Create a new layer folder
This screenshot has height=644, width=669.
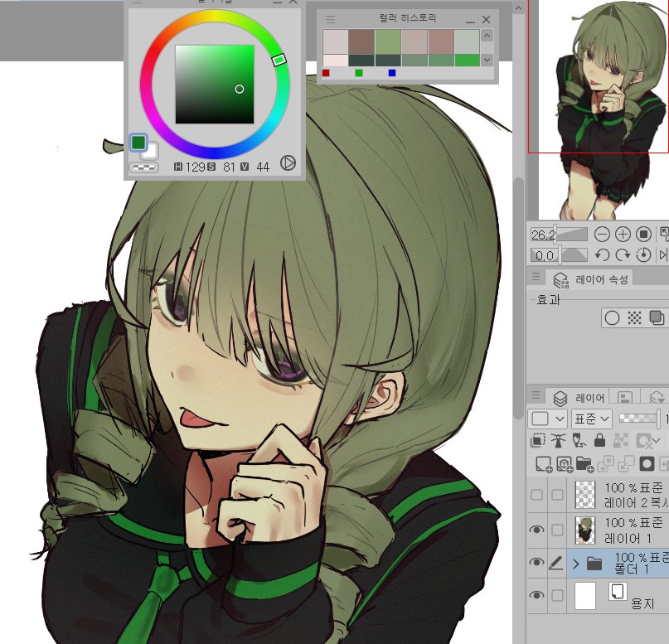pyautogui.click(x=584, y=464)
